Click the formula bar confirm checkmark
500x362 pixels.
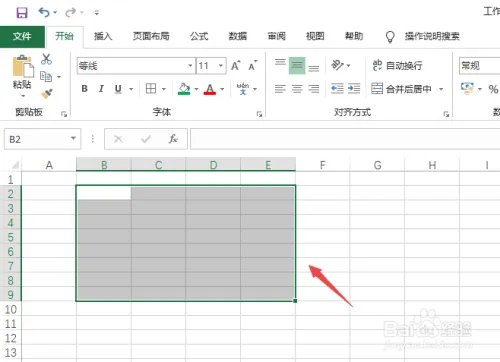146,139
